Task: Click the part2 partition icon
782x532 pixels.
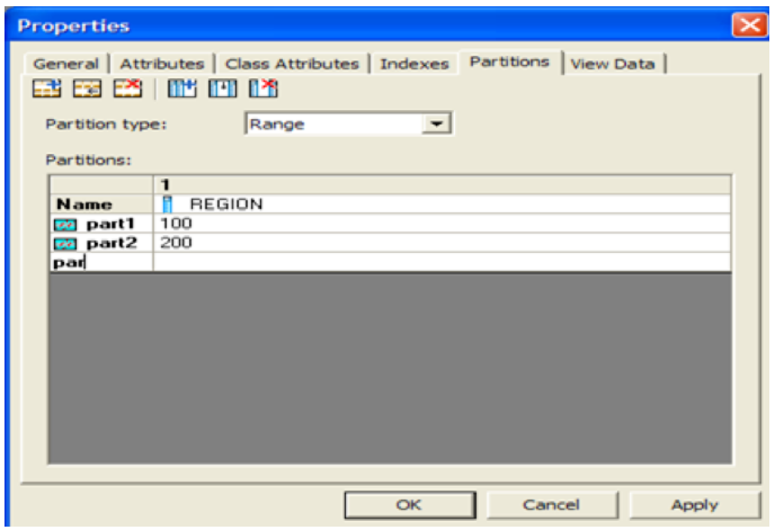Action: [x=66, y=244]
